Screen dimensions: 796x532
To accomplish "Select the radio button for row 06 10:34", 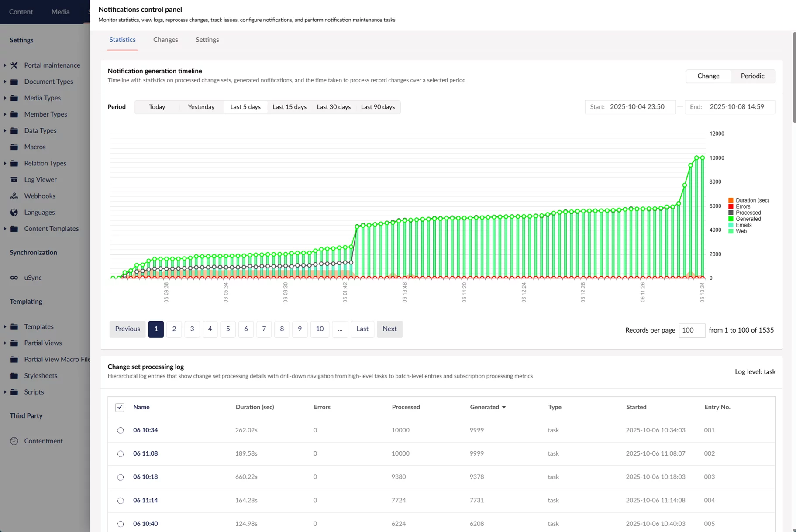I will (x=121, y=430).
